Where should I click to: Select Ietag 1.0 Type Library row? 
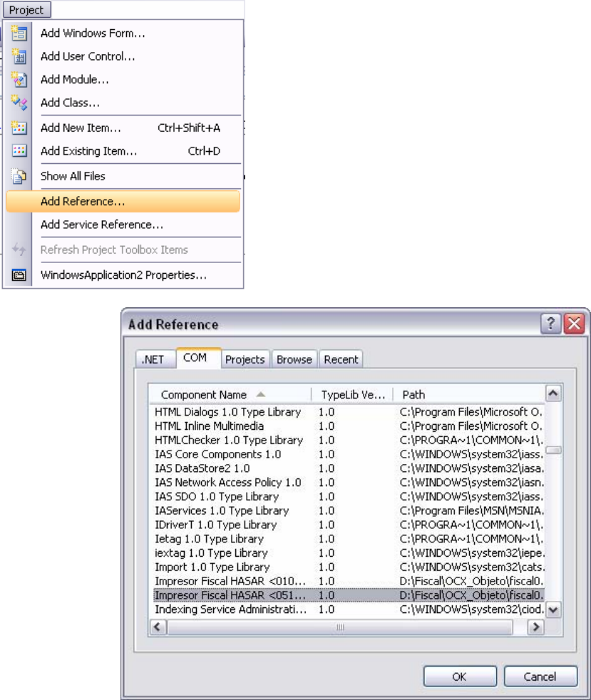pyautogui.click(x=348, y=539)
